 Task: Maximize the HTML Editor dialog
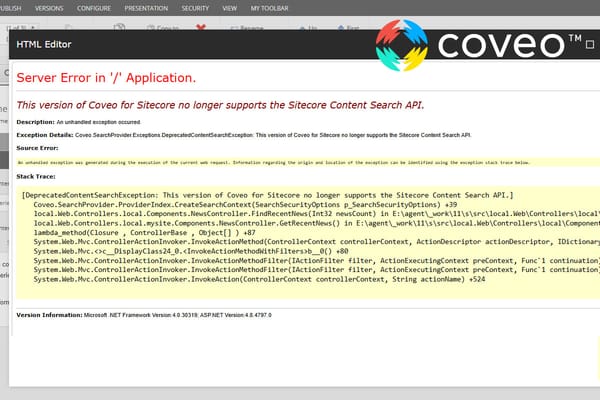[x=590, y=44]
